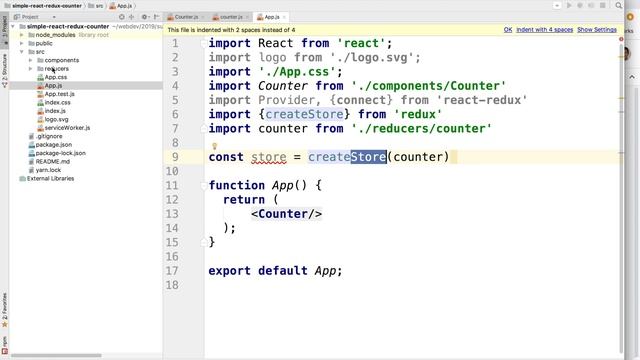Click the Debug bug icon in toolbar

(x=580, y=5)
